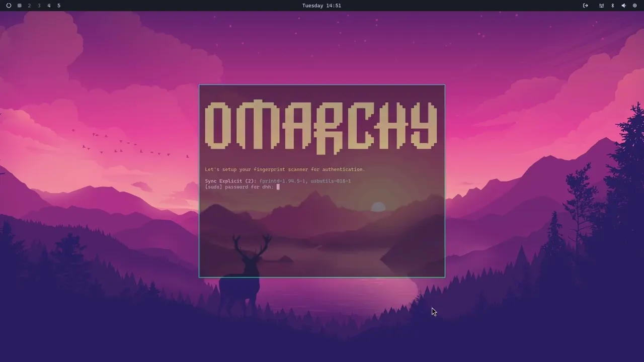Image resolution: width=644 pixels, height=362 pixels.
Task: Click the "Let's setup your fingerprint scanner" line
Action: (285, 169)
